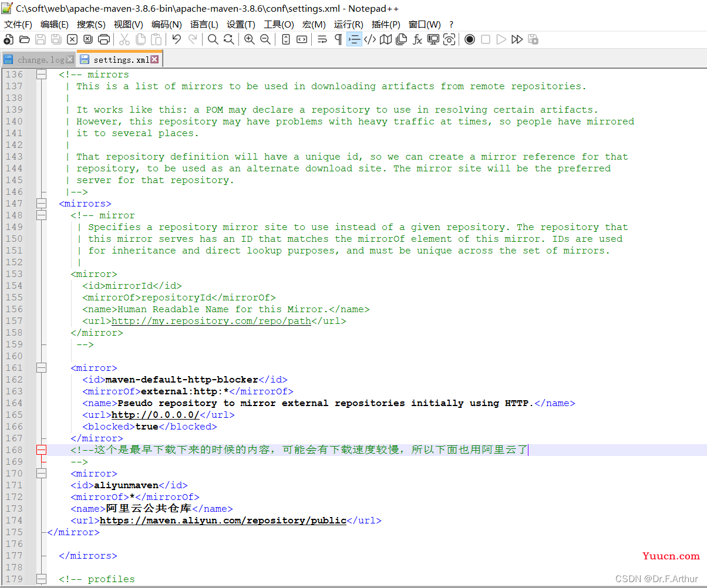Zoom out using the minus magnifier icon
707x588 pixels.
coord(265,39)
